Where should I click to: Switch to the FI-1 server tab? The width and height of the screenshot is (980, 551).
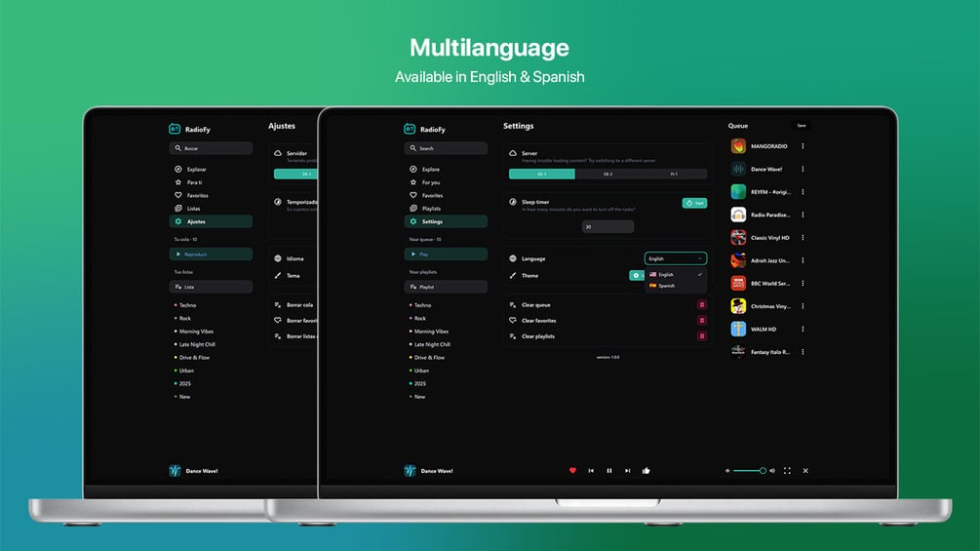pos(674,175)
